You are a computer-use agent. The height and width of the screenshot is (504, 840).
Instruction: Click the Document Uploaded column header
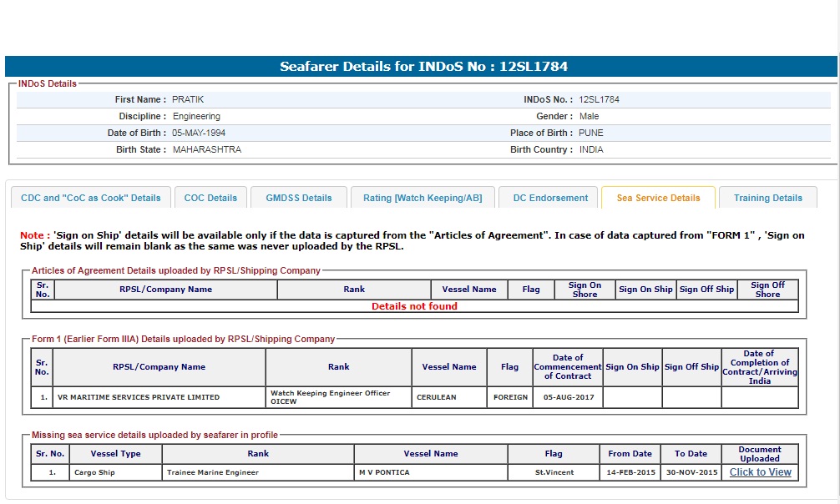760,454
